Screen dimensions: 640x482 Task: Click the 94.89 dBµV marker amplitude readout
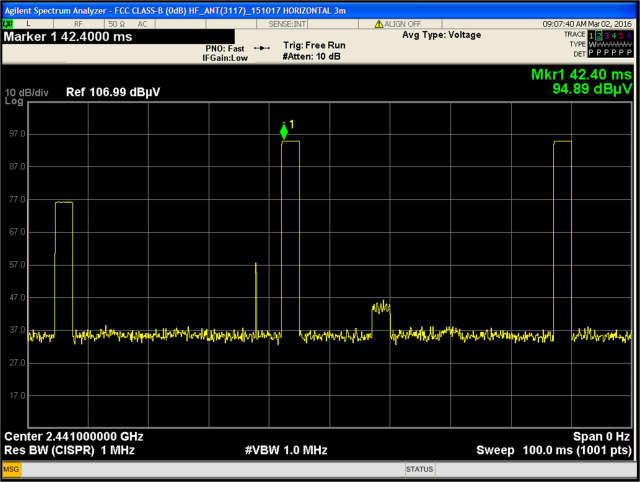(x=592, y=89)
